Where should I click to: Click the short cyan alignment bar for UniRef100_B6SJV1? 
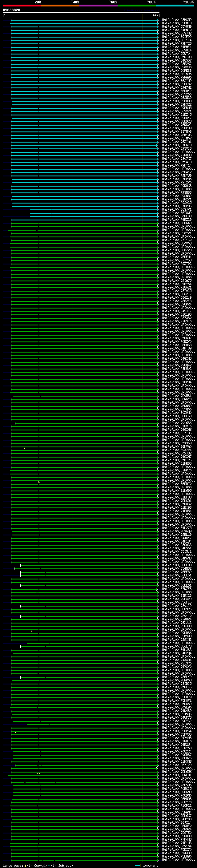[94, 210]
